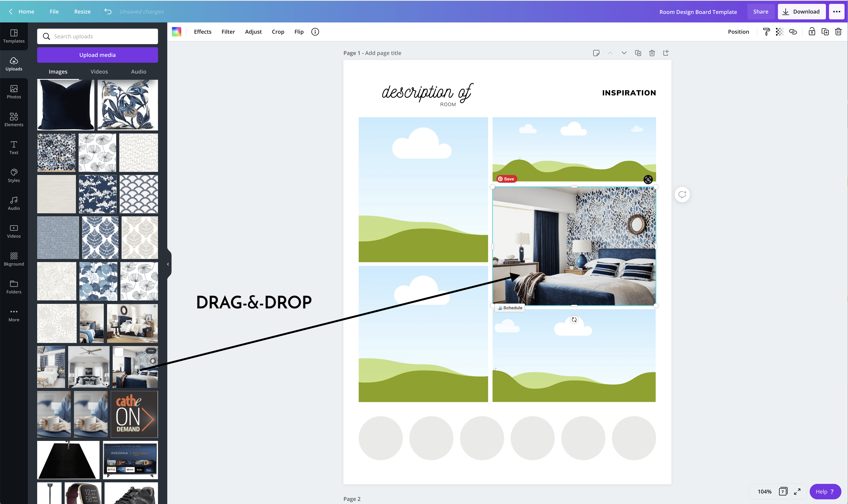The width and height of the screenshot is (848, 504).
Task: Delete selected element with trash icon
Action: (838, 32)
